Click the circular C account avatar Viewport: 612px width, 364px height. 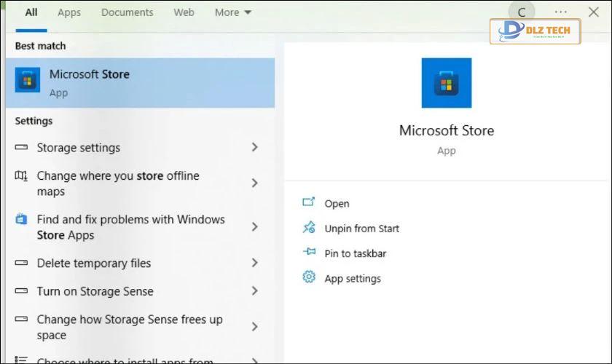(x=522, y=12)
